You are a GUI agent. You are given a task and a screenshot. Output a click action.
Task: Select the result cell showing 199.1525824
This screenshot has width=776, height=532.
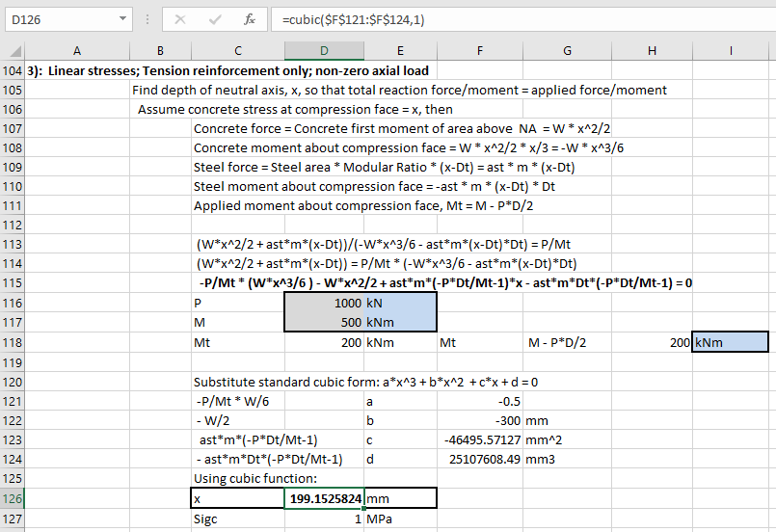[324, 498]
